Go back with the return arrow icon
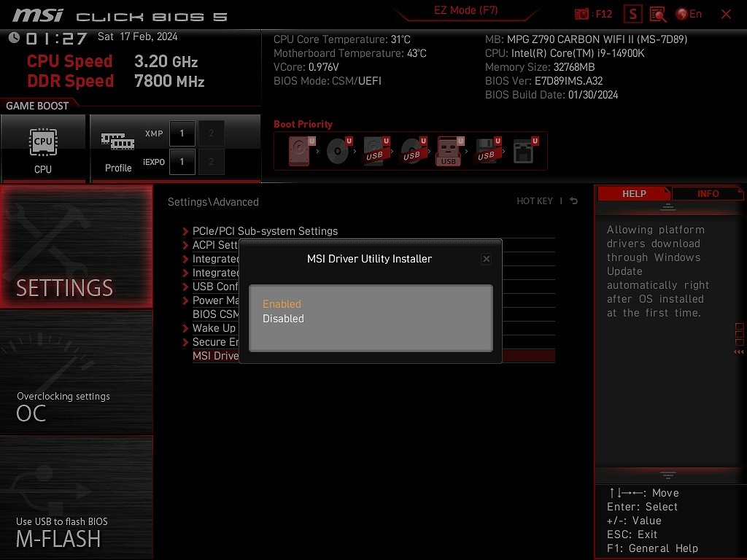Viewport: 747px width, 560px height. (x=574, y=201)
